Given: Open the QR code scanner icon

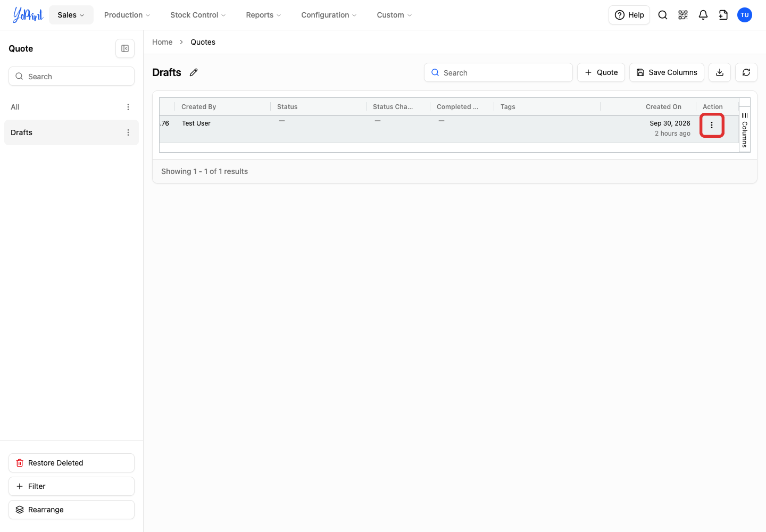Looking at the screenshot, I should coord(683,15).
